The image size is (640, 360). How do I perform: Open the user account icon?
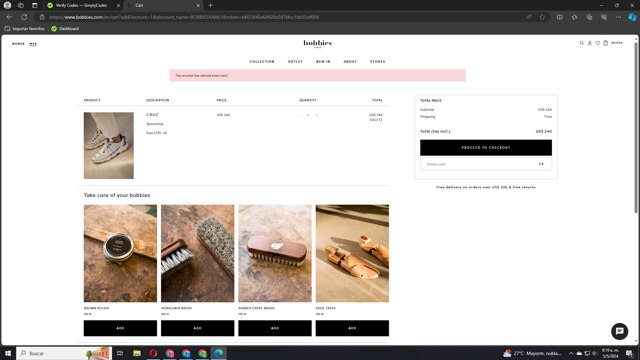pos(589,43)
